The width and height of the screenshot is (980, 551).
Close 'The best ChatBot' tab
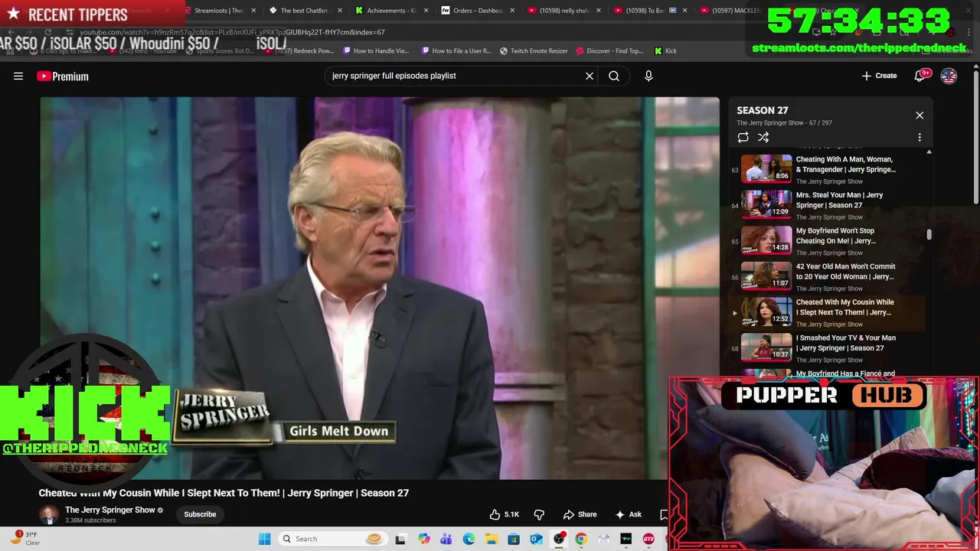(x=338, y=11)
